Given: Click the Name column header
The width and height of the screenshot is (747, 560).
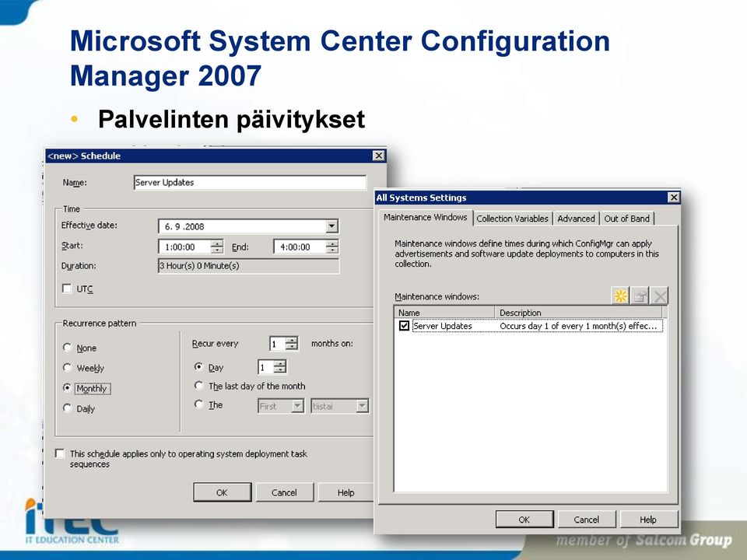Looking at the screenshot, I should pyautogui.click(x=444, y=313).
